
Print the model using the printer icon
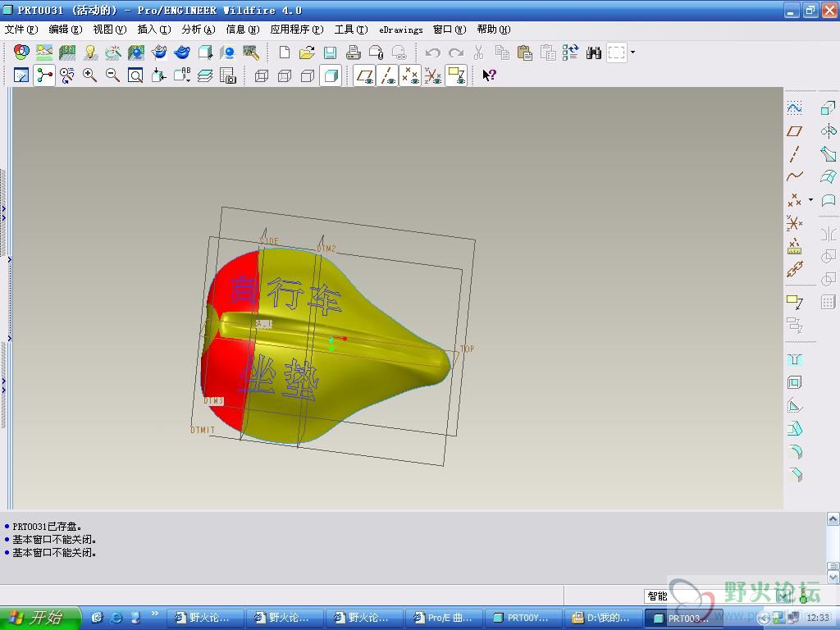click(x=353, y=52)
